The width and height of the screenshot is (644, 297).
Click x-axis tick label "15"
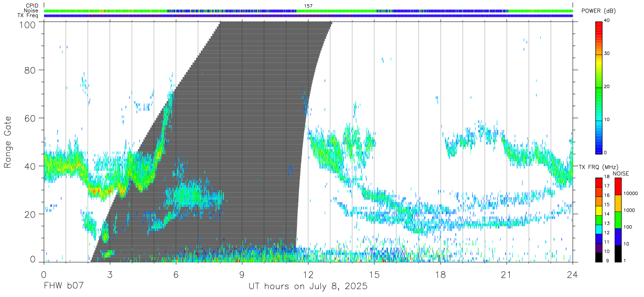click(x=374, y=274)
